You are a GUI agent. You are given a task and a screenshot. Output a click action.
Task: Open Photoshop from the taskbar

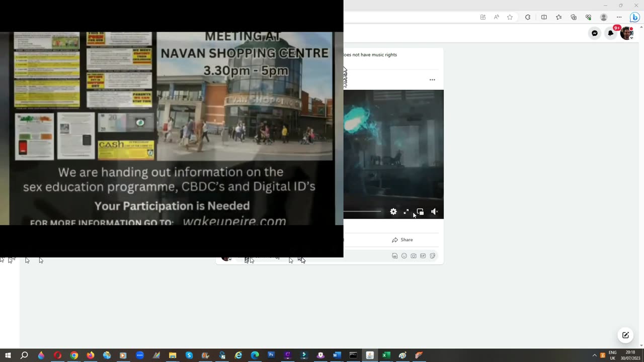point(271,355)
